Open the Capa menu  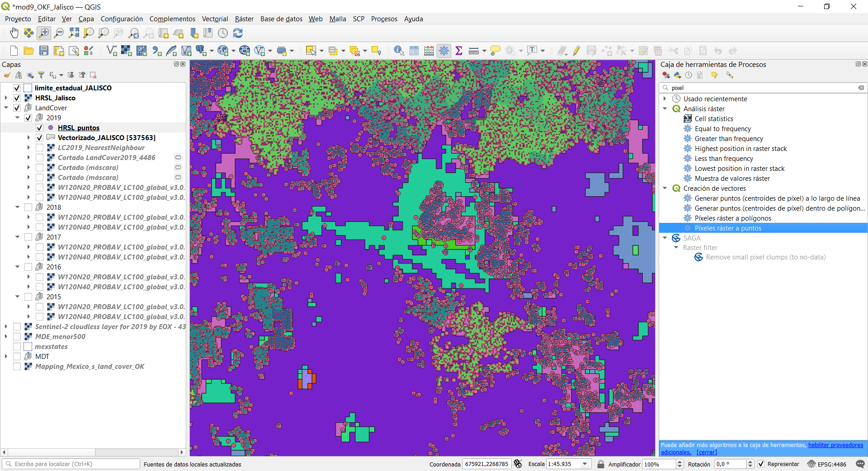pyautogui.click(x=86, y=19)
